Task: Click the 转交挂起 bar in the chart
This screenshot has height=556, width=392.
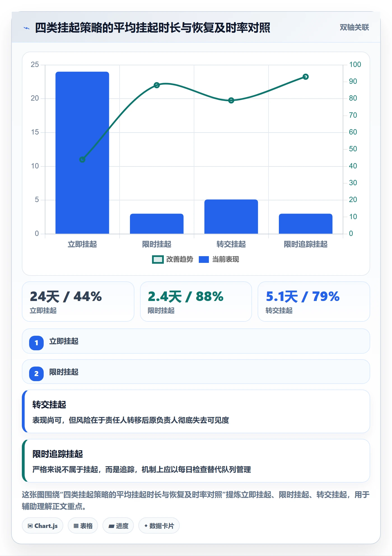Action: (231, 217)
